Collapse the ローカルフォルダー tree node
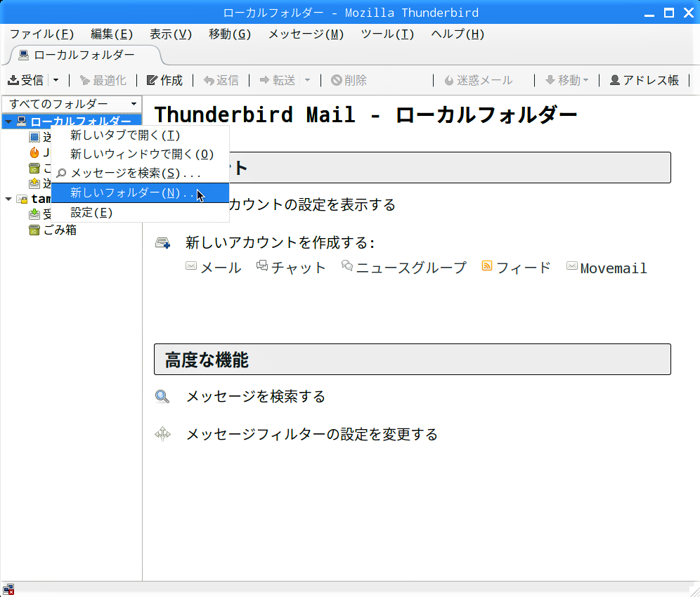700x597 pixels. pyautogui.click(x=8, y=122)
